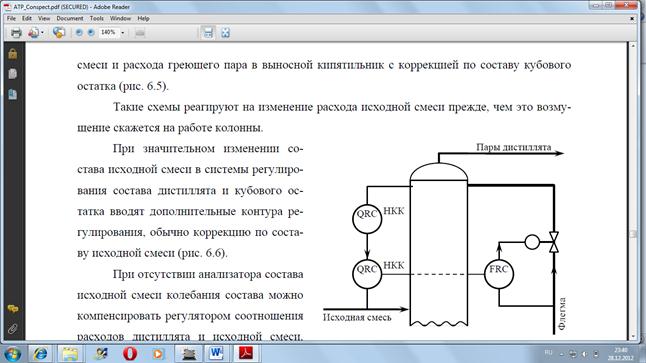Open the Tools menu

[96, 19]
